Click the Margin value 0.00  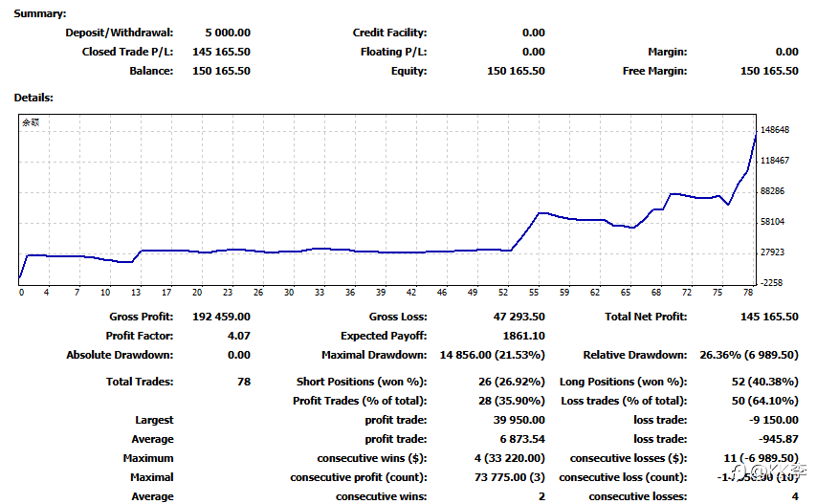[x=786, y=52]
